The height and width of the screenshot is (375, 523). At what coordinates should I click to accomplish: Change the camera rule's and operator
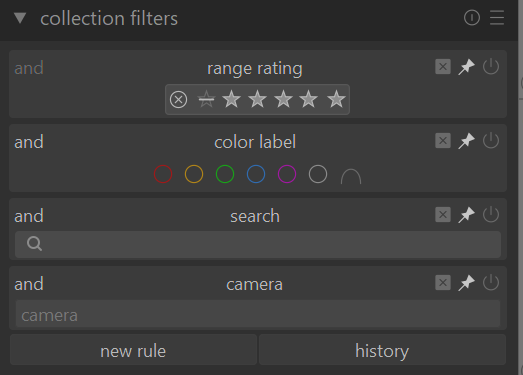click(x=29, y=284)
